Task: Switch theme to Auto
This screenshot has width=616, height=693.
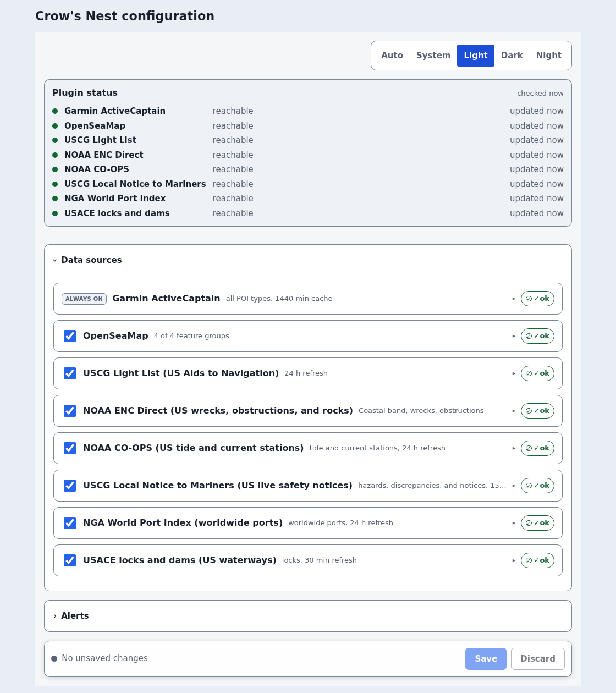Action: pyautogui.click(x=392, y=56)
